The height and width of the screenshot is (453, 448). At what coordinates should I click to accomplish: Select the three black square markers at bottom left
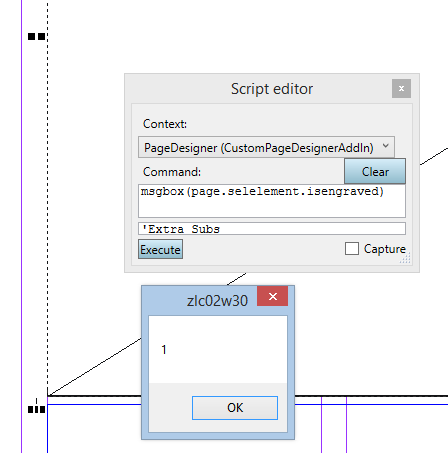pyautogui.click(x=36, y=409)
